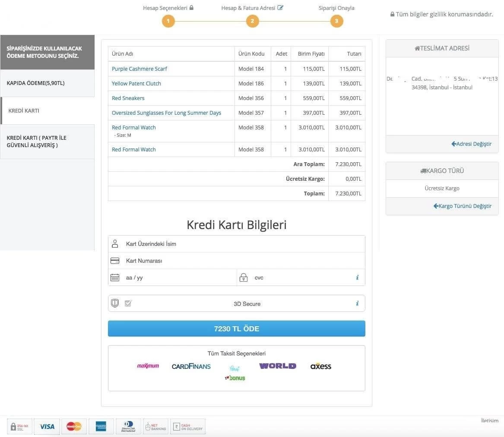
Task: Click the MasterCard icon in the footer
Action: [x=74, y=426]
